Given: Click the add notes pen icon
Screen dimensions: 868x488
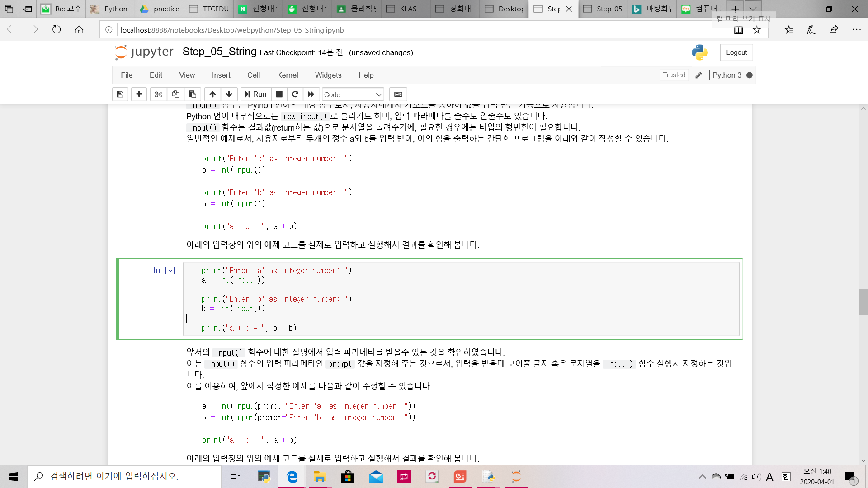Looking at the screenshot, I should (x=811, y=30).
